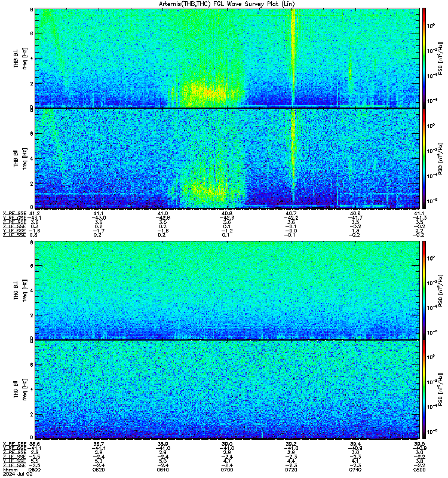The height and width of the screenshot is (478, 448).
Task: Click the "hhmm" time format label
Action: [10, 470]
